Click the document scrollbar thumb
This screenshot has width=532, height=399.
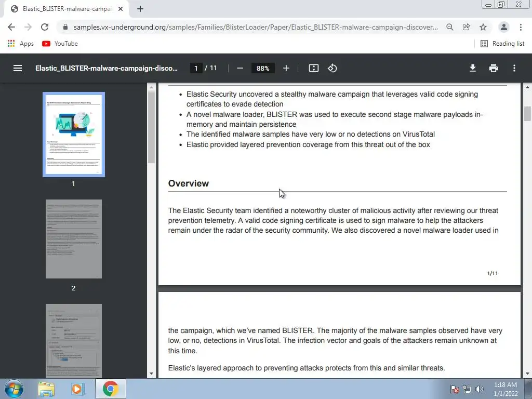pos(528,114)
